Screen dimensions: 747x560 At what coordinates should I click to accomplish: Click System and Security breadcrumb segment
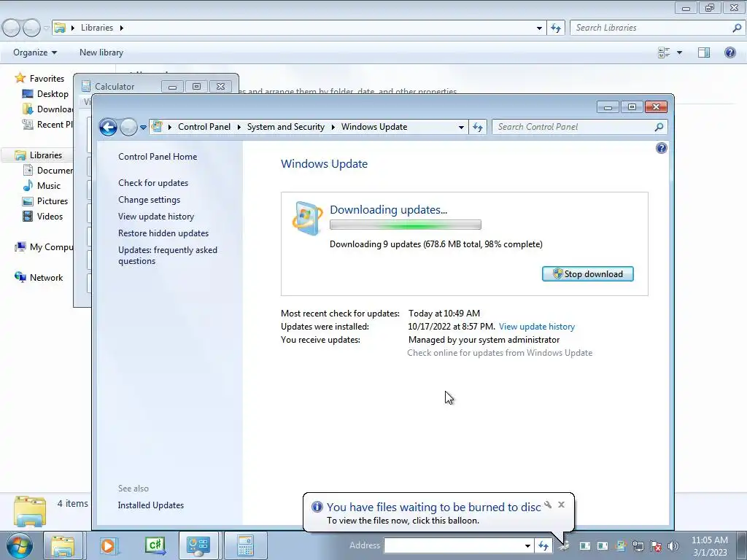(x=285, y=127)
